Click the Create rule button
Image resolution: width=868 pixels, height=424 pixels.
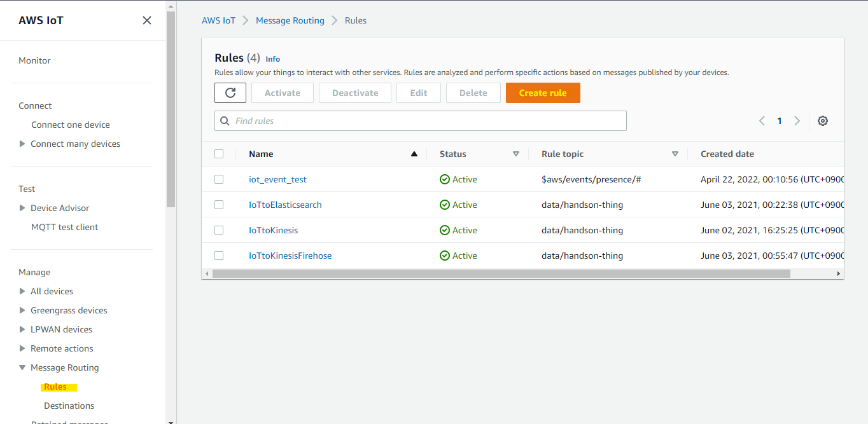[x=543, y=93]
